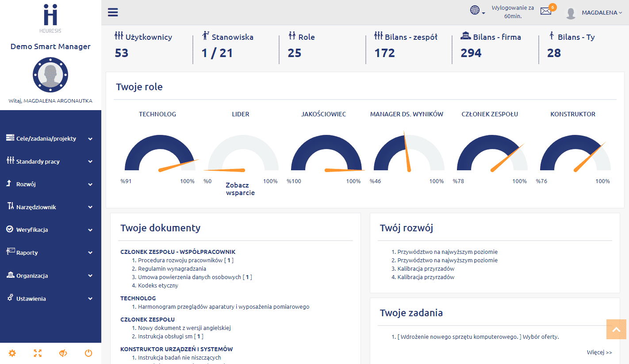
Task: Click the scroll-to-top arrow button
Action: coord(616,330)
